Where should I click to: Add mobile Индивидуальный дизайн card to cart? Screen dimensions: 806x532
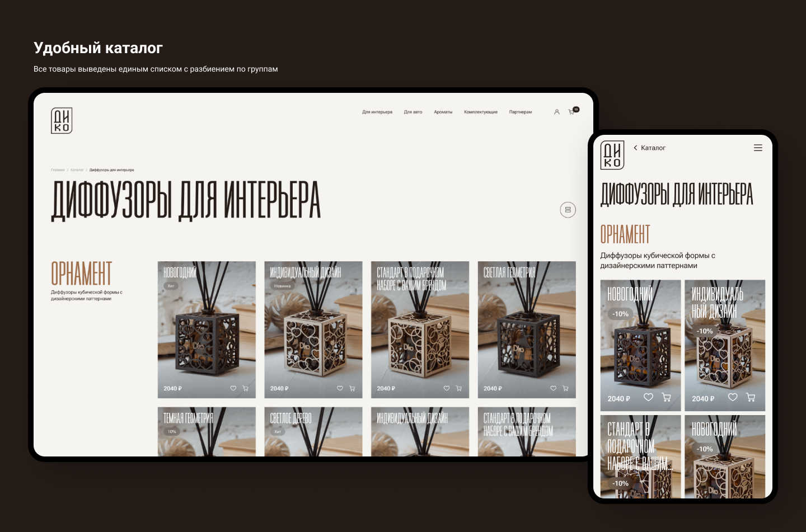pyautogui.click(x=751, y=397)
